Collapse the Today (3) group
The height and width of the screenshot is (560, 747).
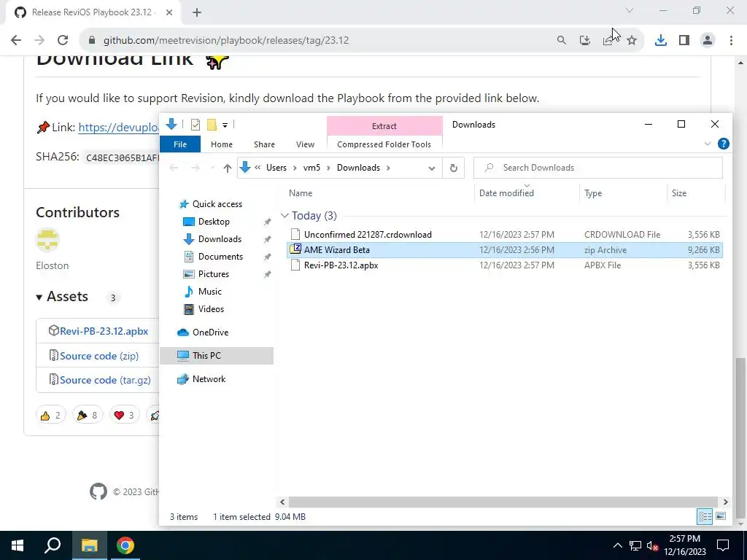(x=285, y=216)
